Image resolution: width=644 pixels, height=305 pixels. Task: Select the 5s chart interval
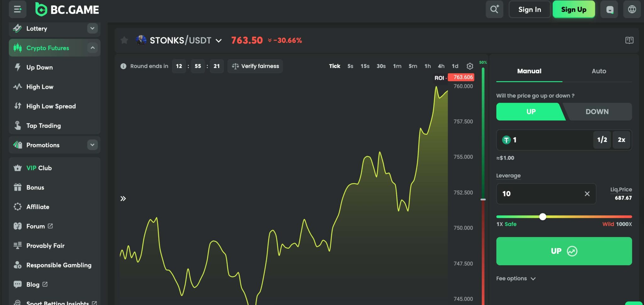[350, 66]
